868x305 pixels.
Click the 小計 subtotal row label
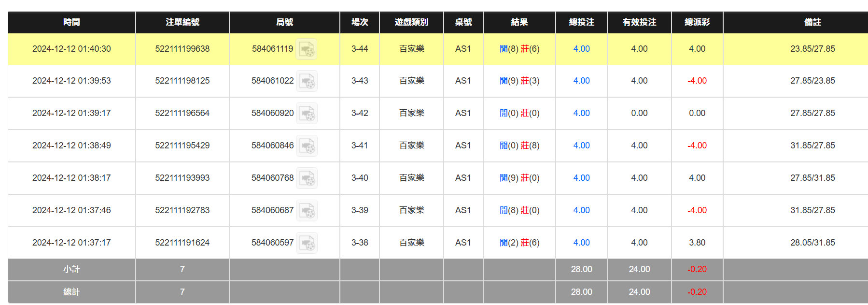click(x=71, y=269)
